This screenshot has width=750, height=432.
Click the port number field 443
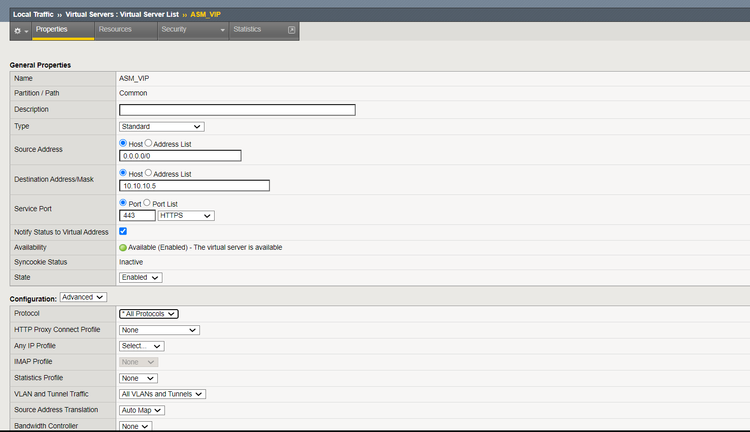[137, 216]
